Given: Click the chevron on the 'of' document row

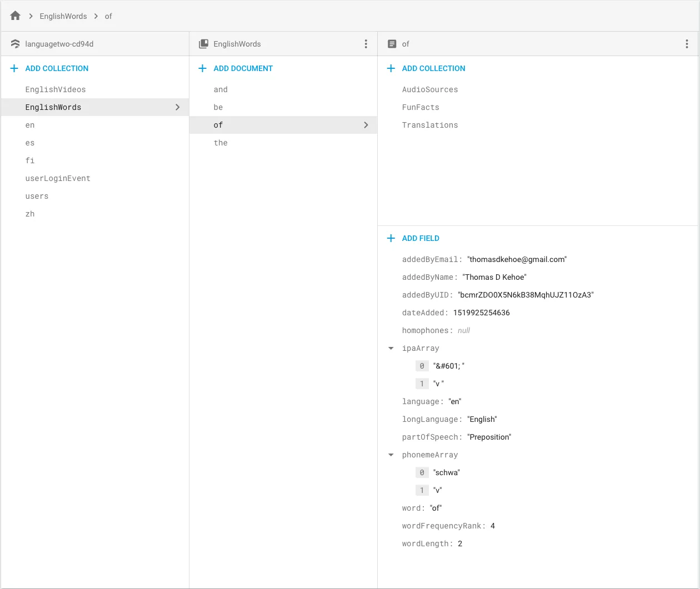Looking at the screenshot, I should (366, 125).
